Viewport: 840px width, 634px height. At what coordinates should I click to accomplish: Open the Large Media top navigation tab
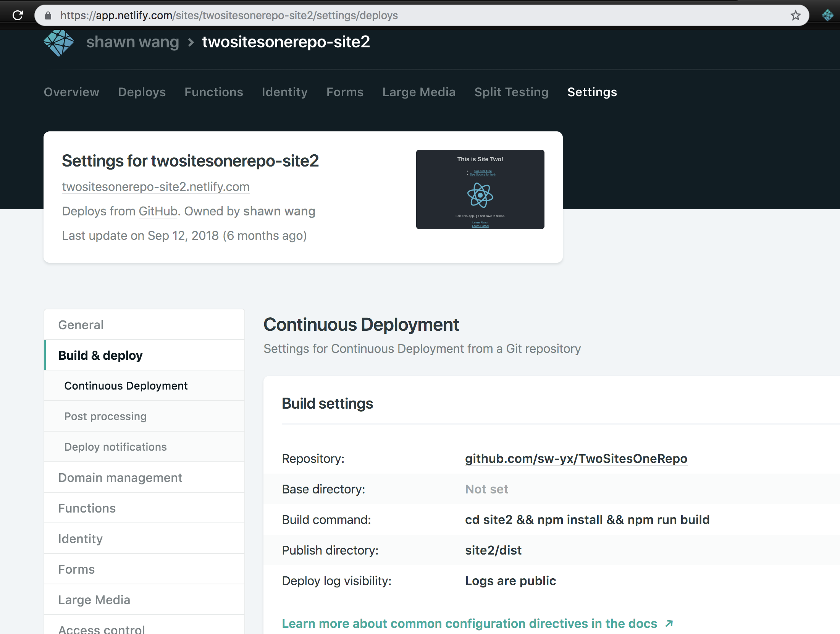(419, 92)
